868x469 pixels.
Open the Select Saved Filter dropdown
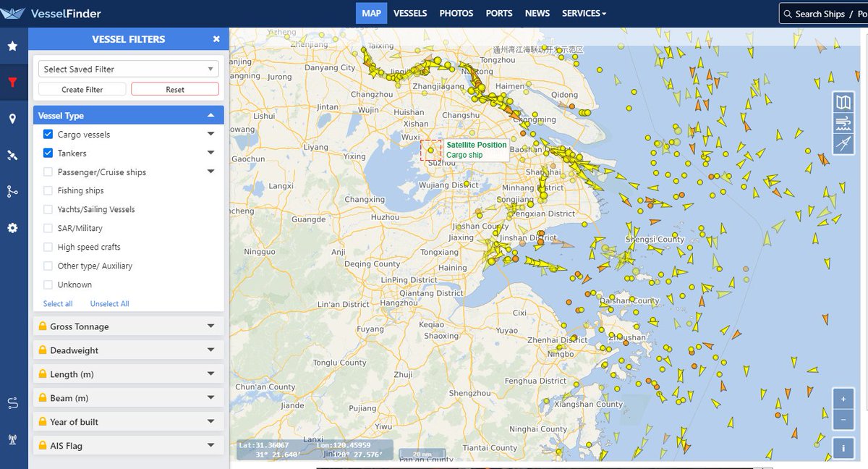tap(129, 69)
